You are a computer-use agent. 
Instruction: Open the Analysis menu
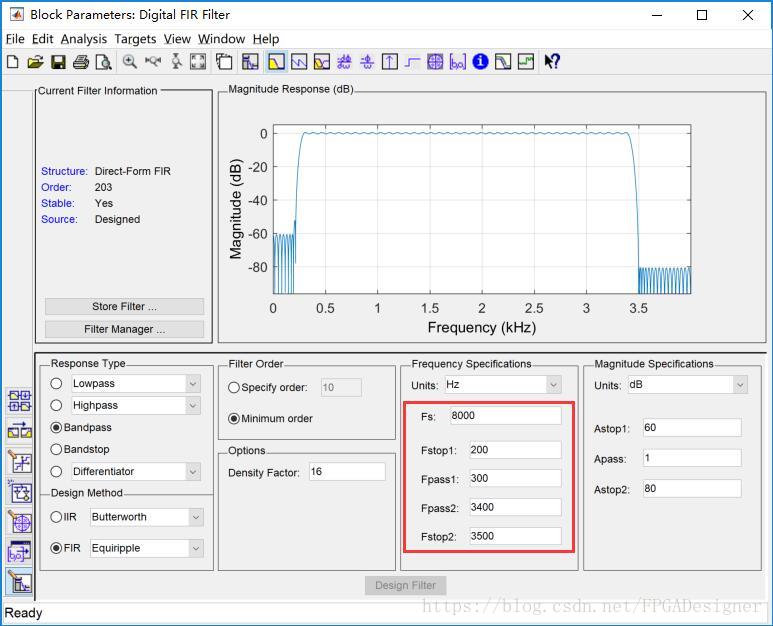[84, 39]
